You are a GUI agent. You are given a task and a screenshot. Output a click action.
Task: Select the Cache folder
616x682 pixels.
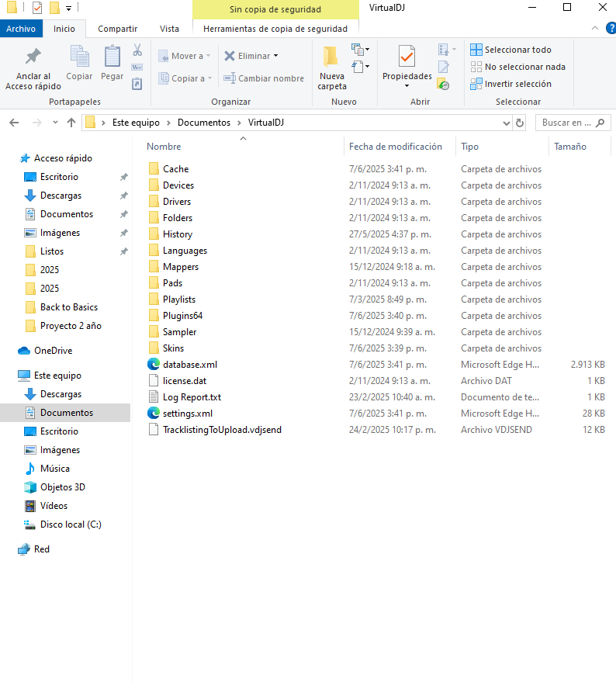pyautogui.click(x=176, y=169)
